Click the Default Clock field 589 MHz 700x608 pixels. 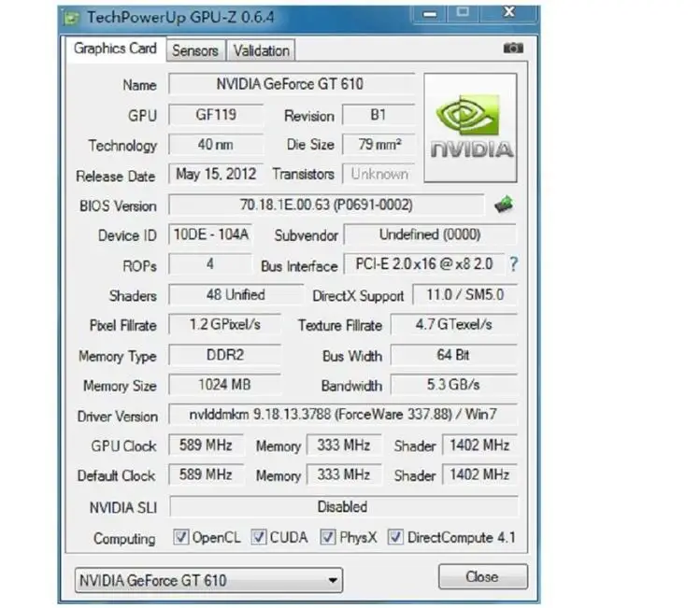(x=206, y=474)
